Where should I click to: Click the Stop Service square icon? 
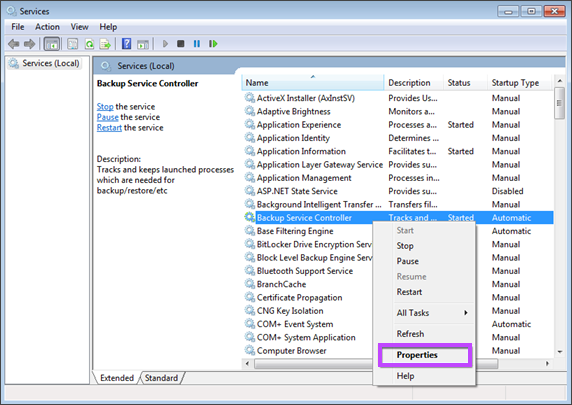[181, 44]
